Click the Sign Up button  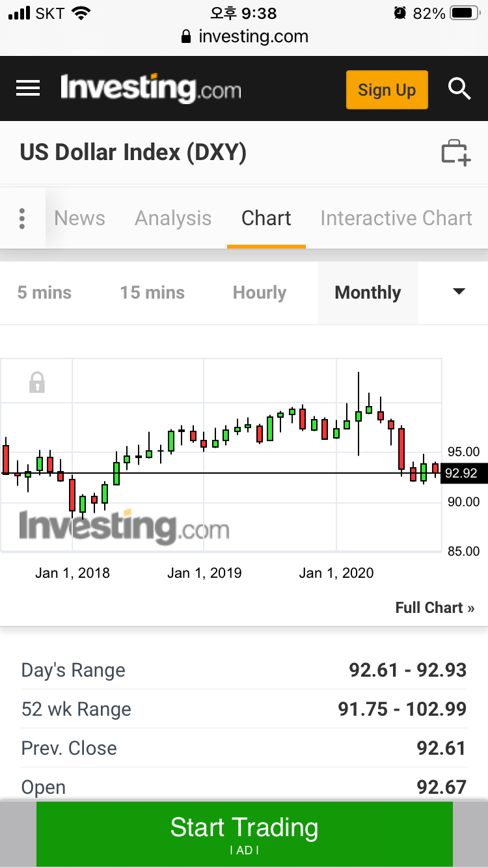[387, 90]
